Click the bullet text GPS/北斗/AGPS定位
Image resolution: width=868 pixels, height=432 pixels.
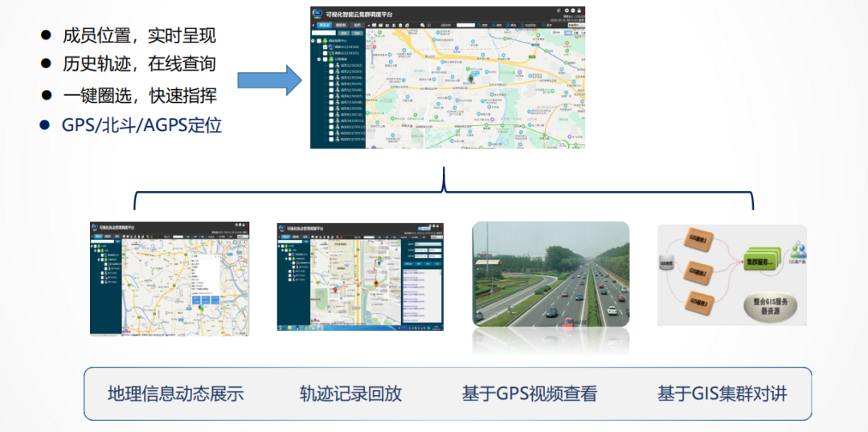141,125
